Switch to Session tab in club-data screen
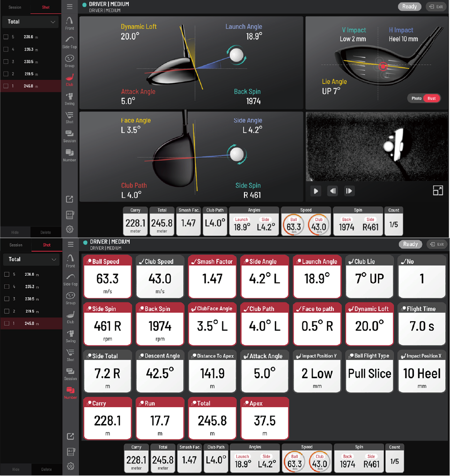The width and height of the screenshot is (450, 476). (15, 7)
